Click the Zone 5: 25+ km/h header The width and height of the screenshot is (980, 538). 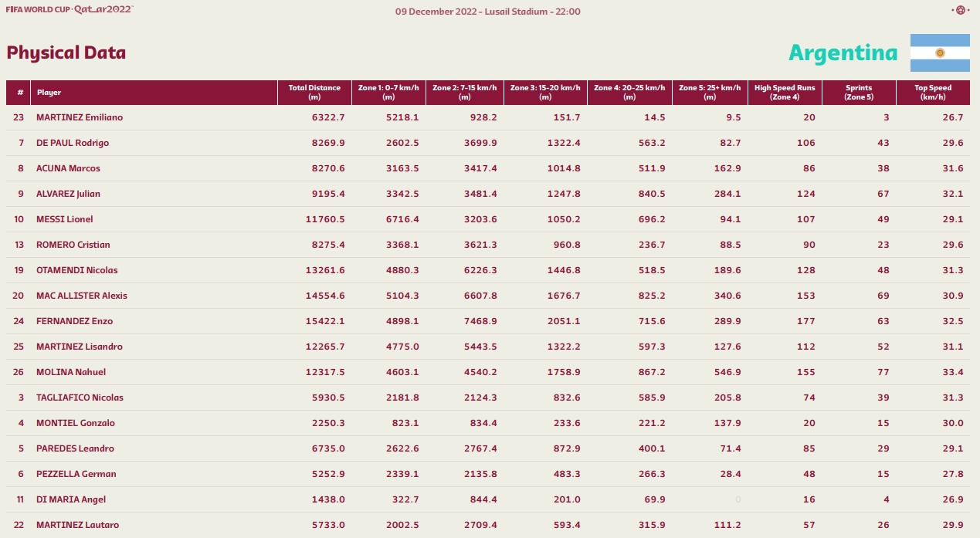point(710,93)
